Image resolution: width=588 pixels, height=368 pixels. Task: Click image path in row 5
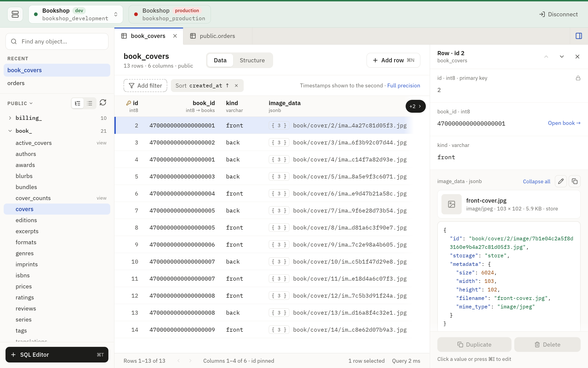point(350,176)
